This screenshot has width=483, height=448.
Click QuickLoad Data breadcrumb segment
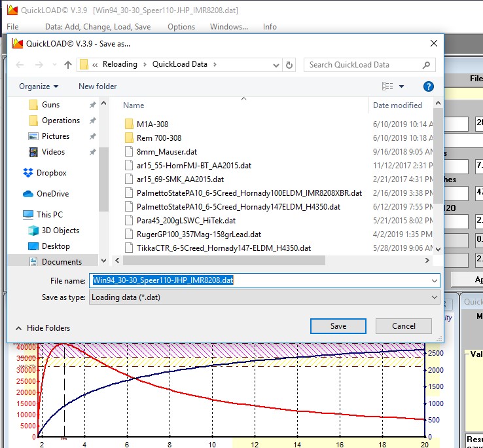pos(179,64)
